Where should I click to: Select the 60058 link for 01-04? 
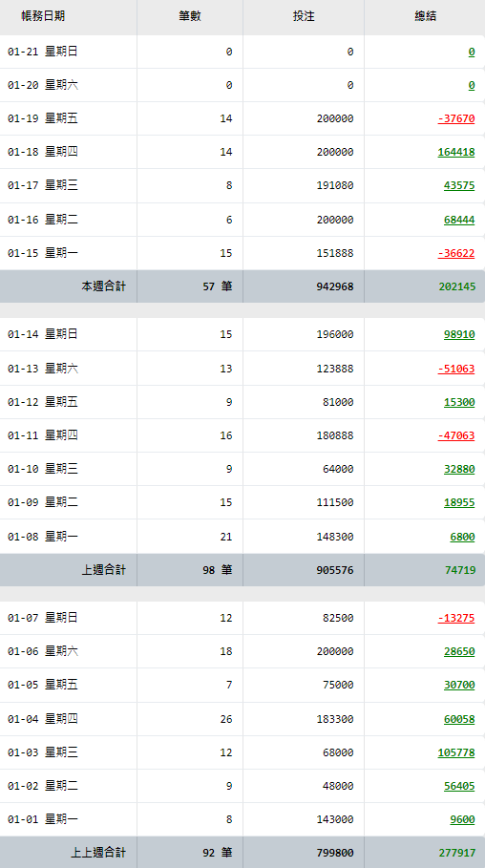pyautogui.click(x=459, y=719)
